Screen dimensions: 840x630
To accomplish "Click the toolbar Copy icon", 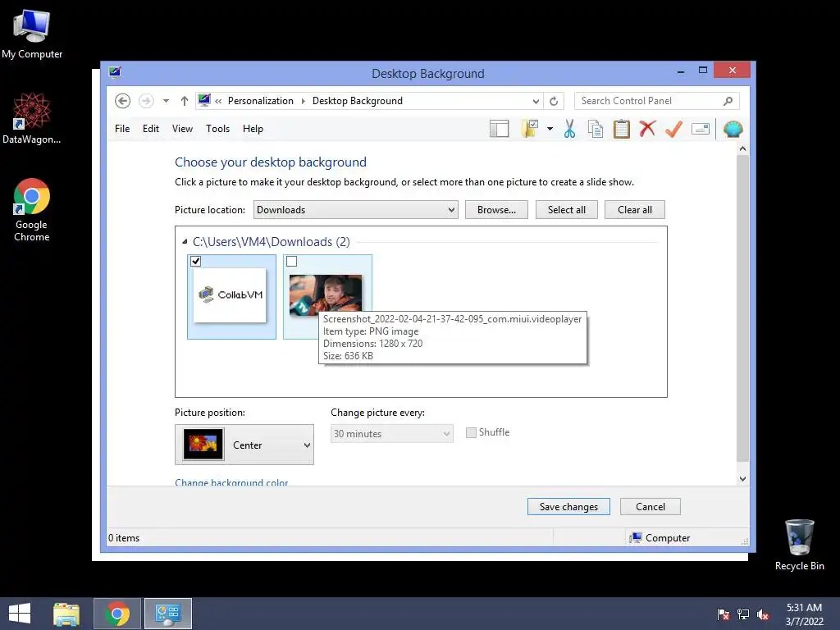I will (x=596, y=129).
